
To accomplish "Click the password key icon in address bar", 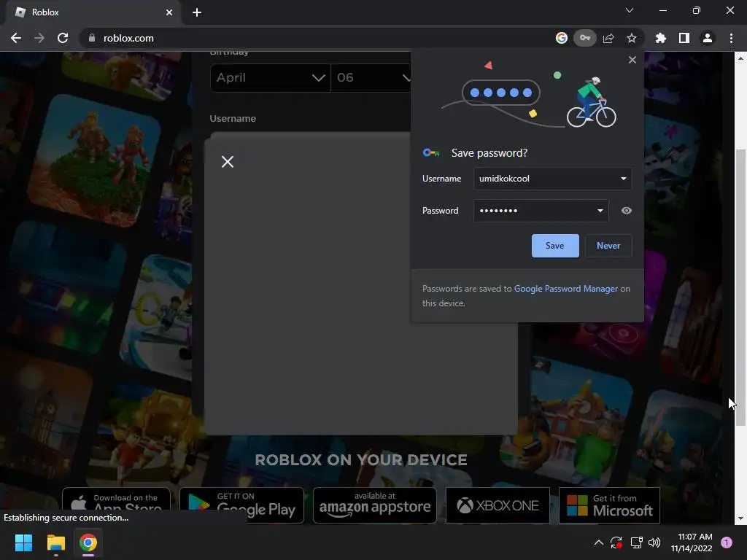I will coord(585,38).
